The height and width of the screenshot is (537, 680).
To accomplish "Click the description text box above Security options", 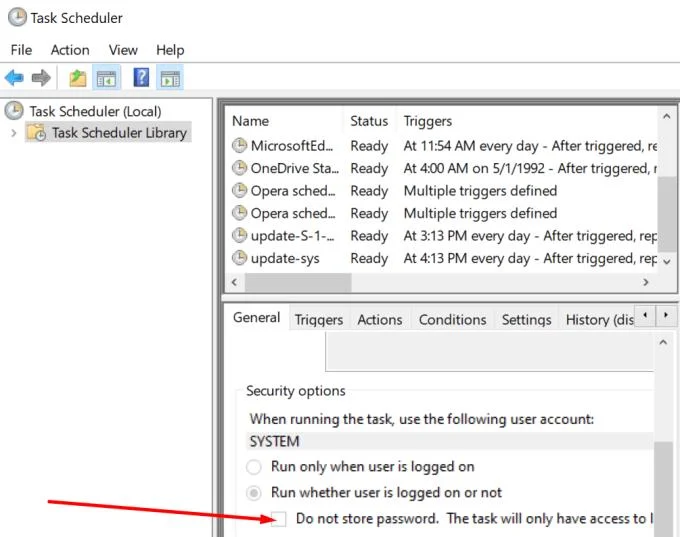I will click(x=489, y=352).
